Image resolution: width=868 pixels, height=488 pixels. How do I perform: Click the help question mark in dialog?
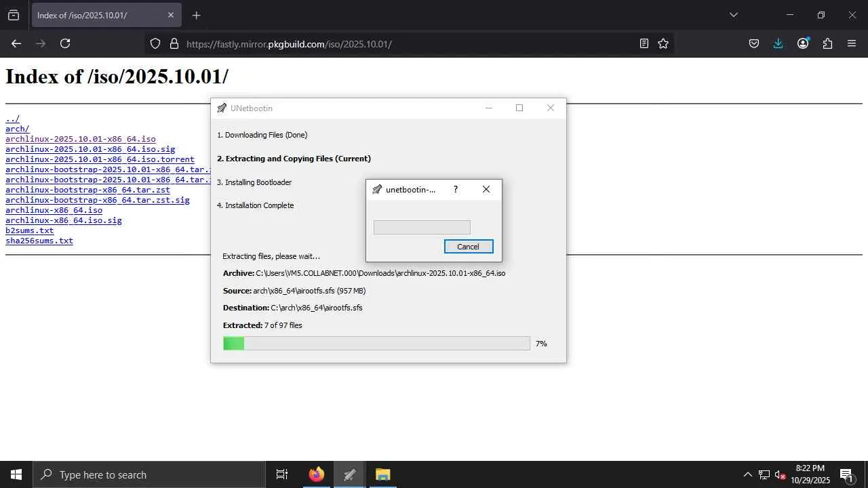click(x=456, y=189)
